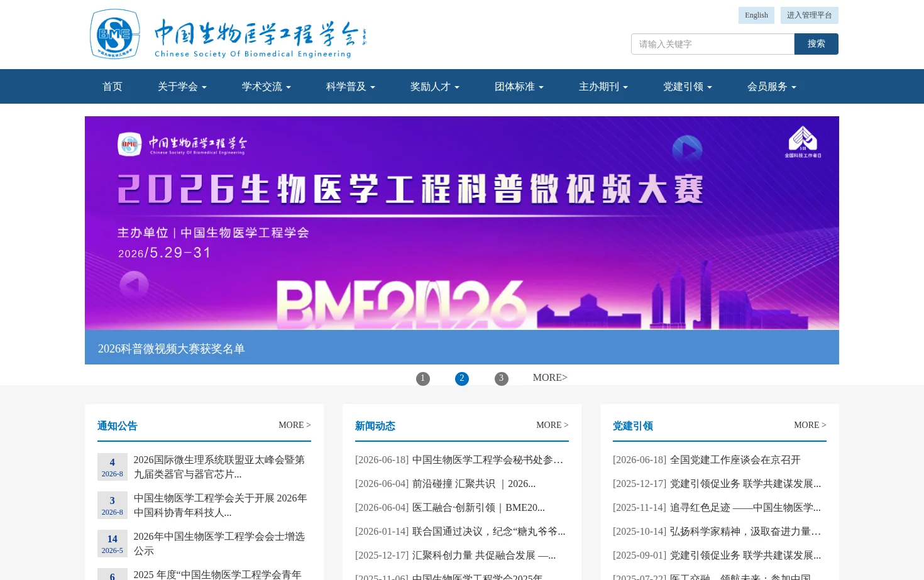Expand the 奖励人才 dropdown menu
The image size is (924, 580).
point(435,87)
